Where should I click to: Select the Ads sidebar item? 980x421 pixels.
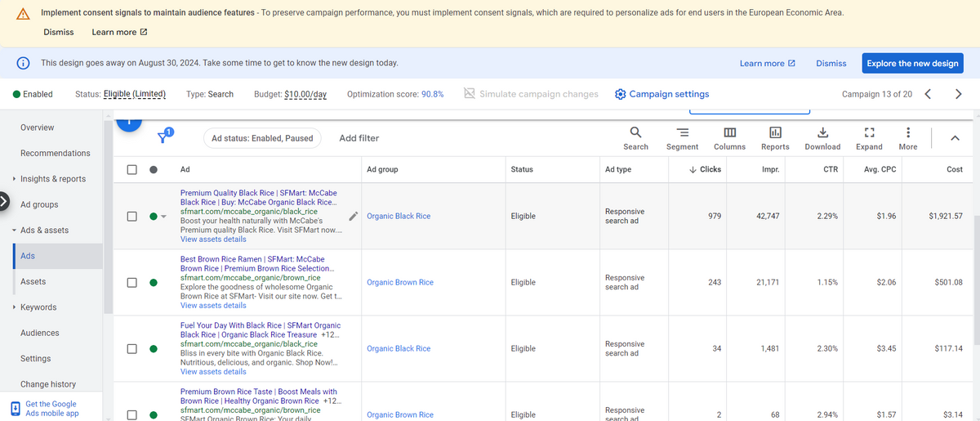coord(58,256)
